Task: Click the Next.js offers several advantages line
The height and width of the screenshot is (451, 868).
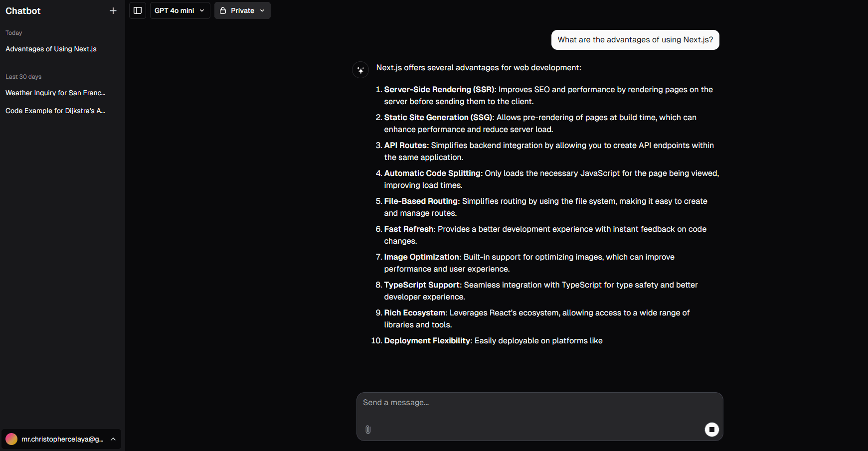Action: [x=479, y=68]
